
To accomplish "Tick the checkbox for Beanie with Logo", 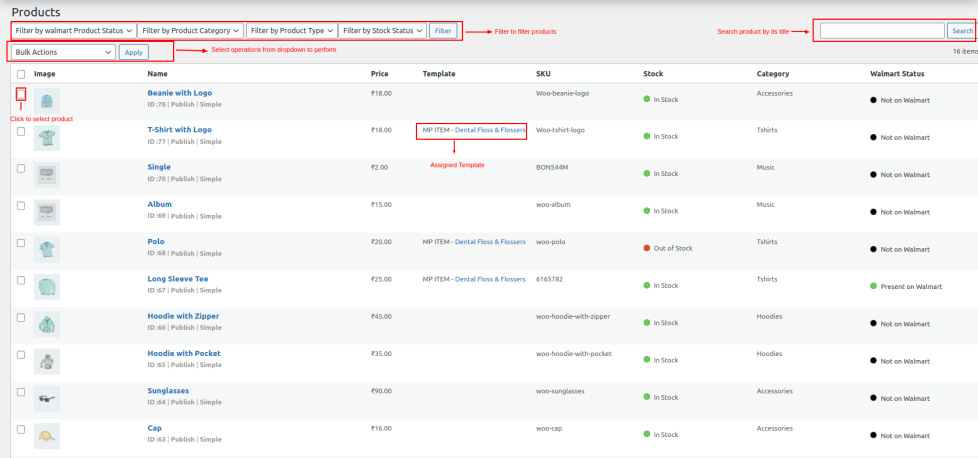I will click(21, 94).
